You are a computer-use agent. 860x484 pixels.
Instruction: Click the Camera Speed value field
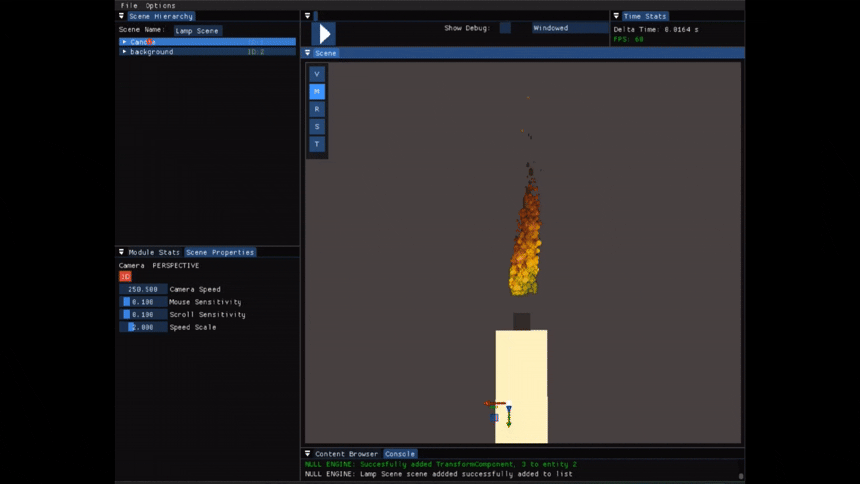click(x=143, y=289)
